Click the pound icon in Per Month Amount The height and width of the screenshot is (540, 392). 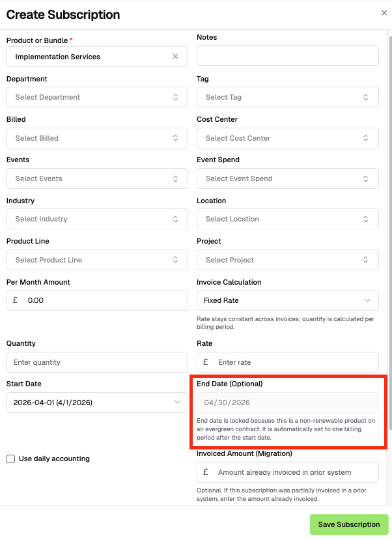pyautogui.click(x=15, y=300)
